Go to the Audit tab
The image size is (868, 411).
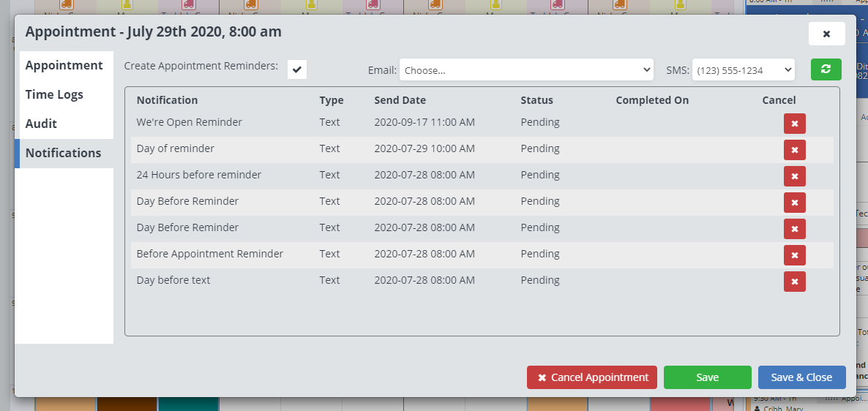click(41, 124)
